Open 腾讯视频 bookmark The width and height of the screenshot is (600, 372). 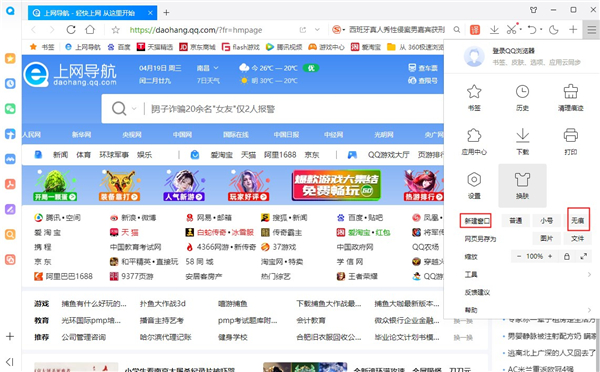click(x=284, y=47)
